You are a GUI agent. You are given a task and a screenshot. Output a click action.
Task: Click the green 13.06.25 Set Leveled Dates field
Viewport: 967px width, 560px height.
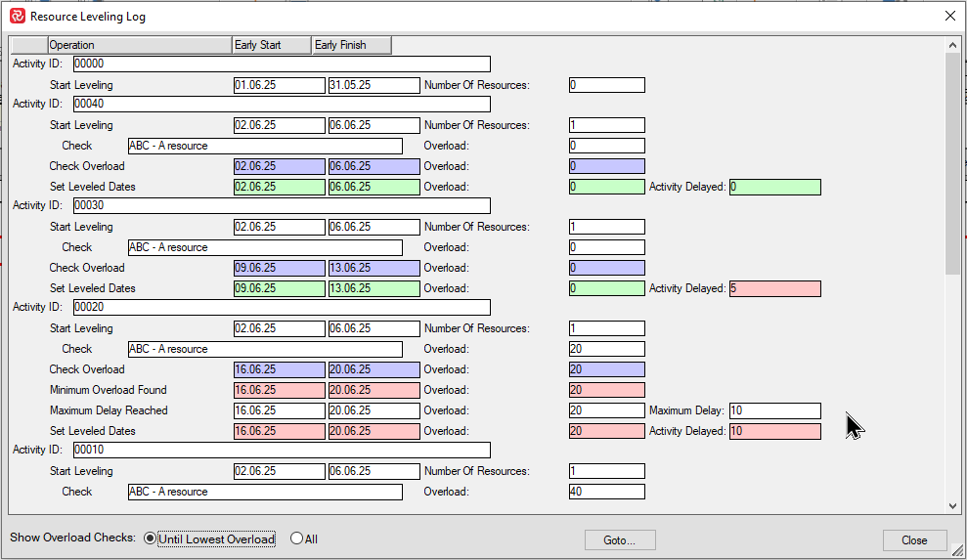(374, 288)
